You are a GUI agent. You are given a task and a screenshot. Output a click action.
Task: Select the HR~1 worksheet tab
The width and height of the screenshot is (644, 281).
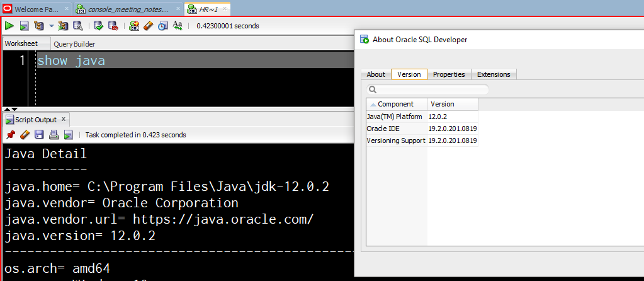[x=207, y=9]
